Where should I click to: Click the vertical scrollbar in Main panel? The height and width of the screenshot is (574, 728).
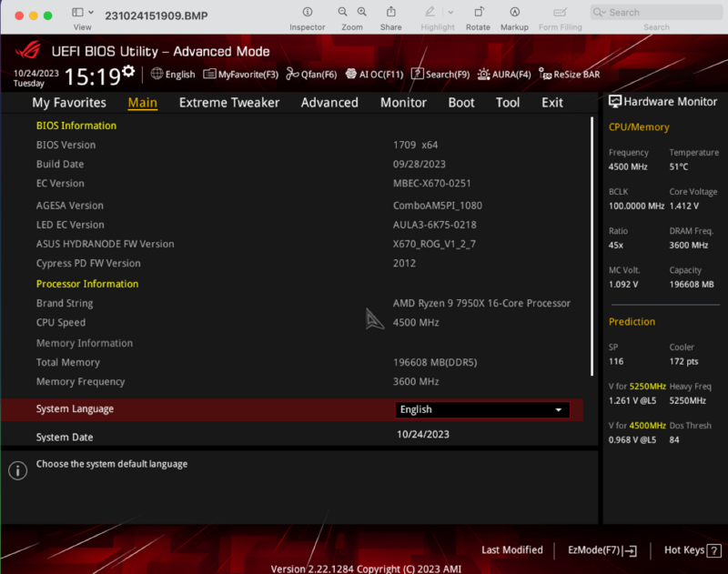pos(592,246)
